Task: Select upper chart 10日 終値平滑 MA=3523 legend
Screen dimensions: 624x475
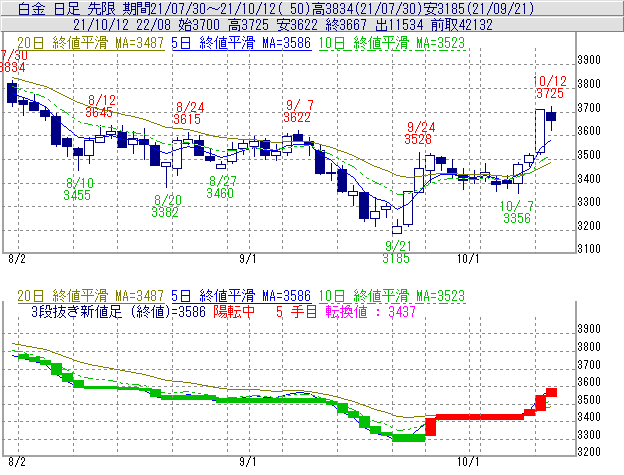Action: [392, 43]
